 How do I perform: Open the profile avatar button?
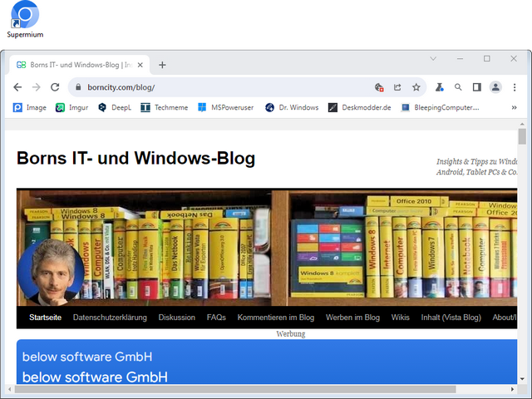pos(495,87)
